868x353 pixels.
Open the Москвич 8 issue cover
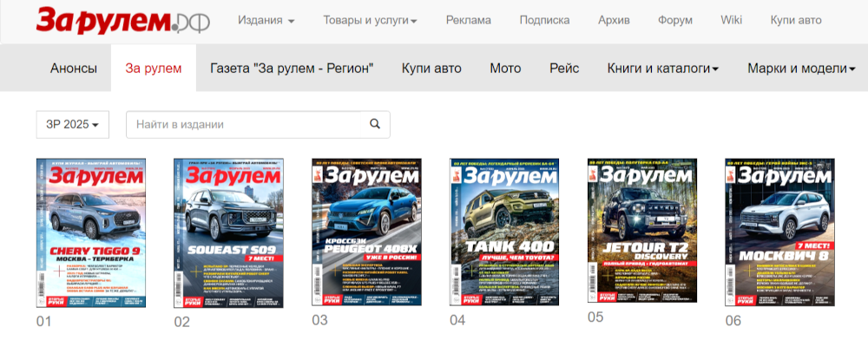780,232
